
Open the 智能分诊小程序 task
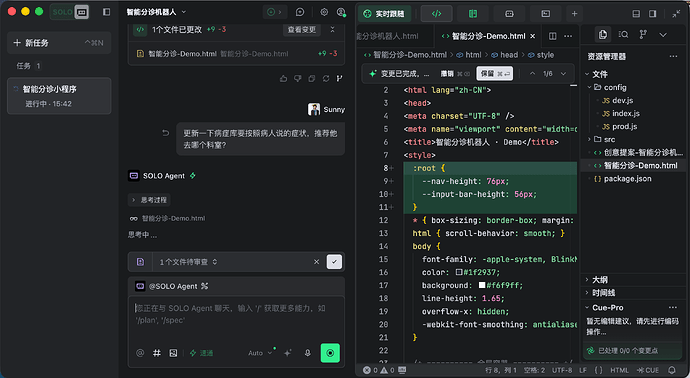tap(59, 96)
